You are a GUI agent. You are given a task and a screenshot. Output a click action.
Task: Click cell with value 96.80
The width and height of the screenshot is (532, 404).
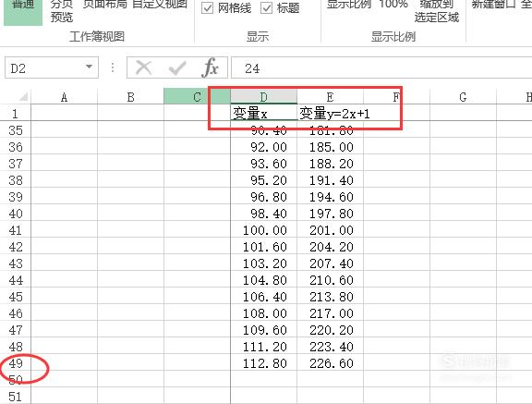[263, 197]
